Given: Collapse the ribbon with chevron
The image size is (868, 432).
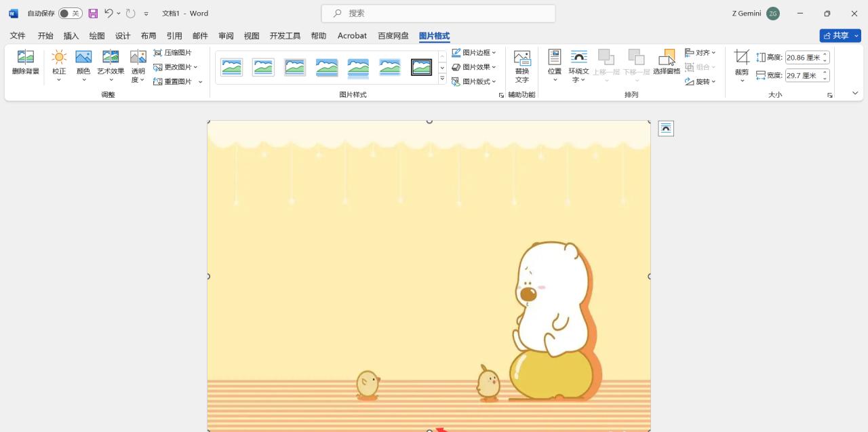Looking at the screenshot, I should coord(855,94).
